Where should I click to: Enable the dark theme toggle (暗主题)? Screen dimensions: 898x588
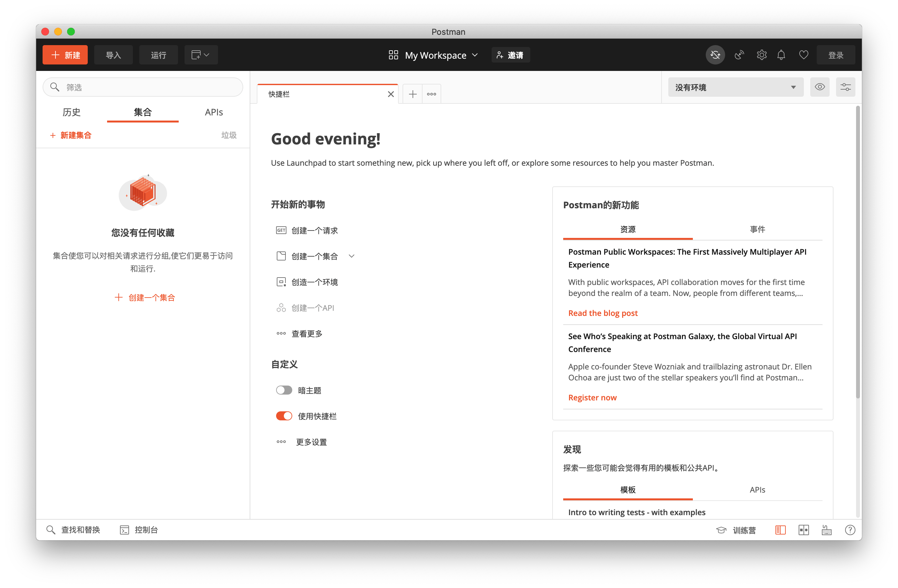pyautogui.click(x=284, y=390)
